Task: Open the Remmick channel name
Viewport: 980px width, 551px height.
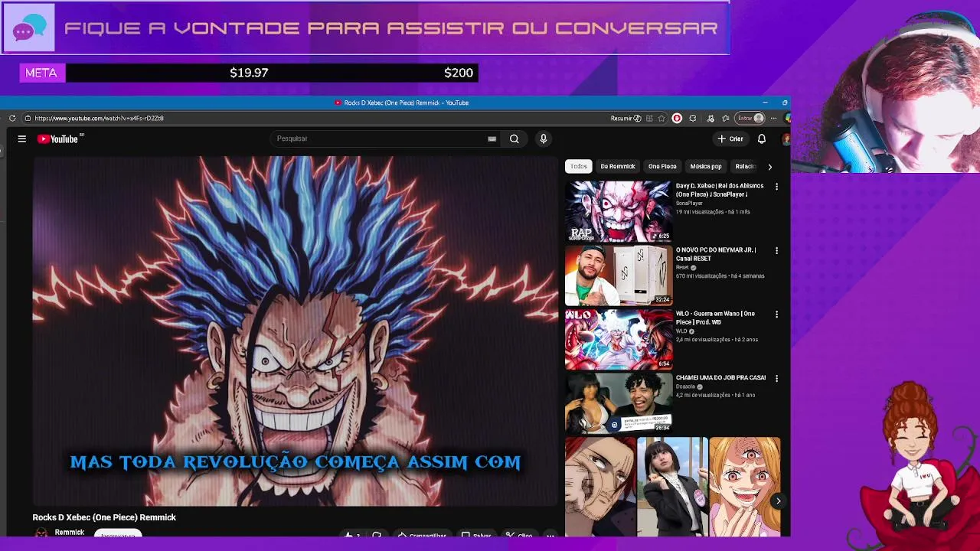Action: point(70,532)
